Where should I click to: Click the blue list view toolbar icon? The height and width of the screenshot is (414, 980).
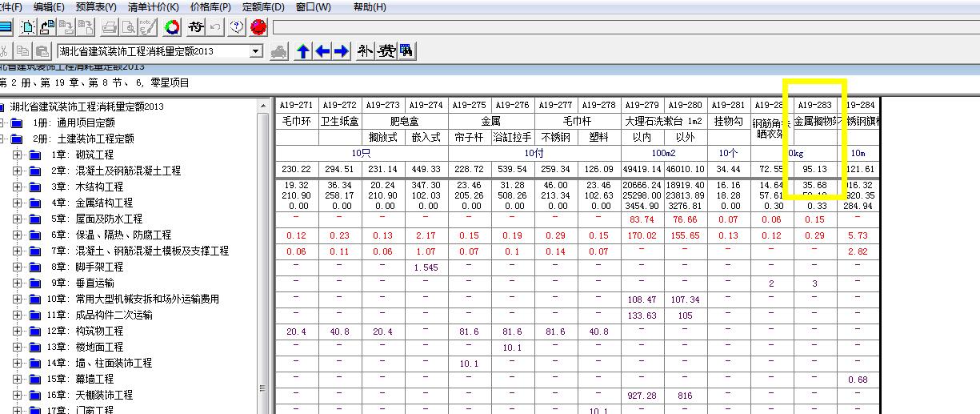point(5,26)
